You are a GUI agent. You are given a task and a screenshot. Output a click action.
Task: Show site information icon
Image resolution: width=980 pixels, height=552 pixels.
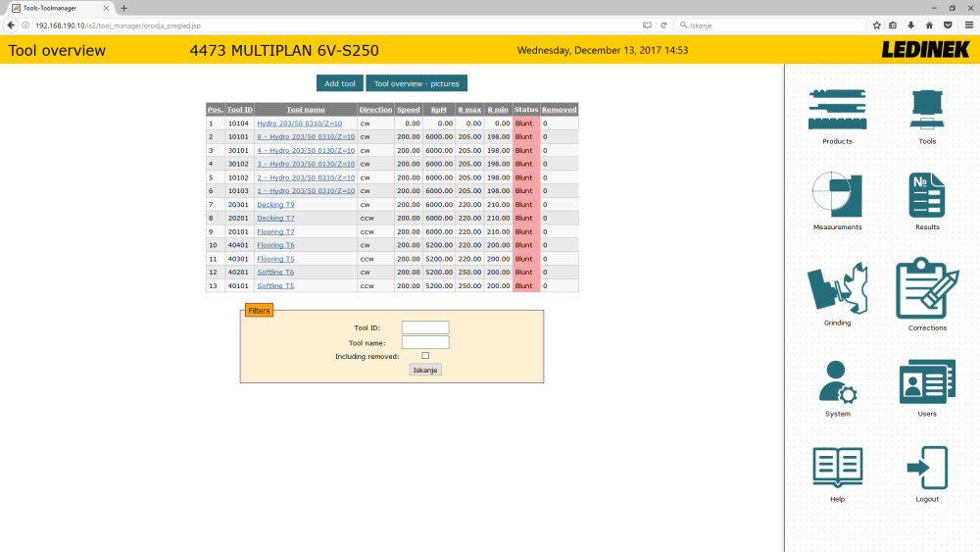click(x=25, y=25)
